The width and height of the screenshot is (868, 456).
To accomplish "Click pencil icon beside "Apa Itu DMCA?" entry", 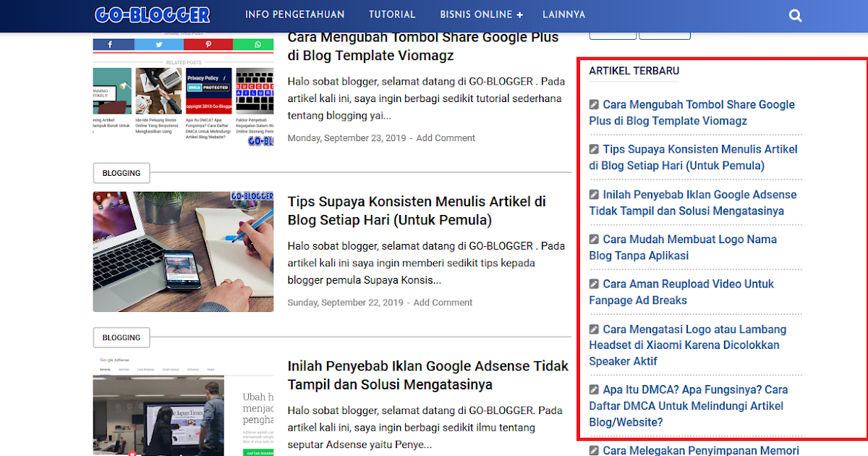I will 595,389.
